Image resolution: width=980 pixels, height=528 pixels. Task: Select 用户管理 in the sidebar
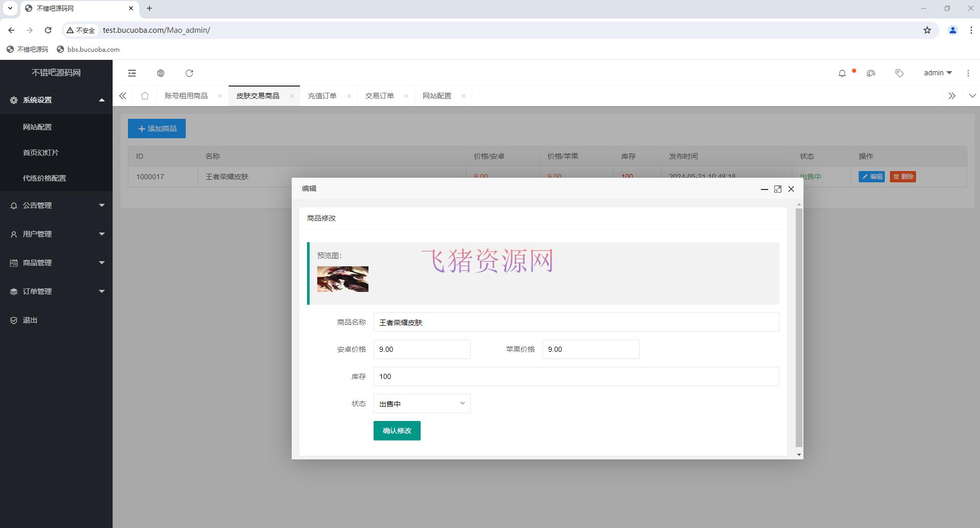coord(36,234)
